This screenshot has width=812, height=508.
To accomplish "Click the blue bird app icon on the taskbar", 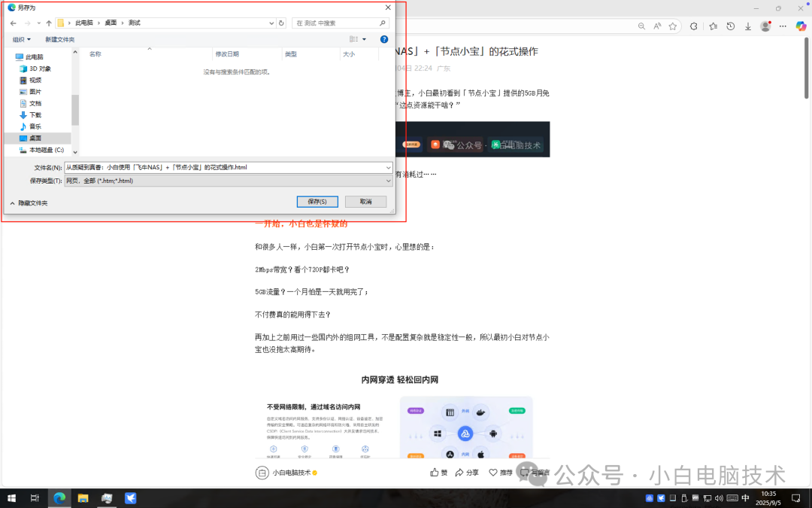I will pos(131,498).
